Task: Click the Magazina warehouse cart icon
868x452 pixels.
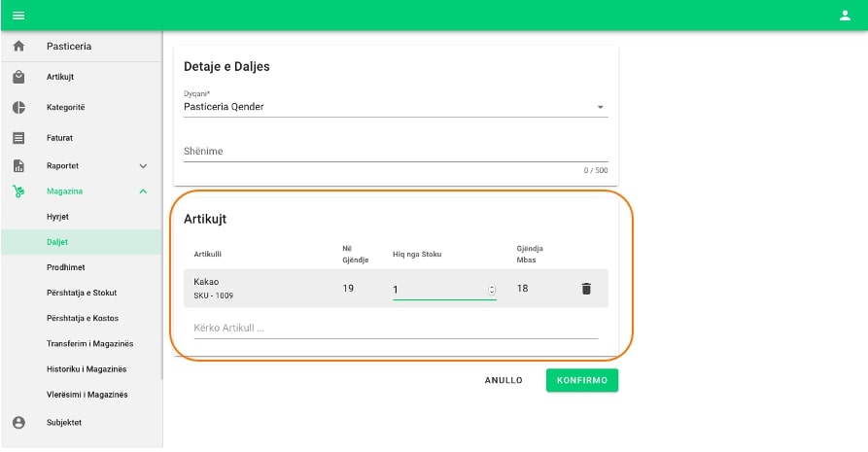Action: pos(18,191)
